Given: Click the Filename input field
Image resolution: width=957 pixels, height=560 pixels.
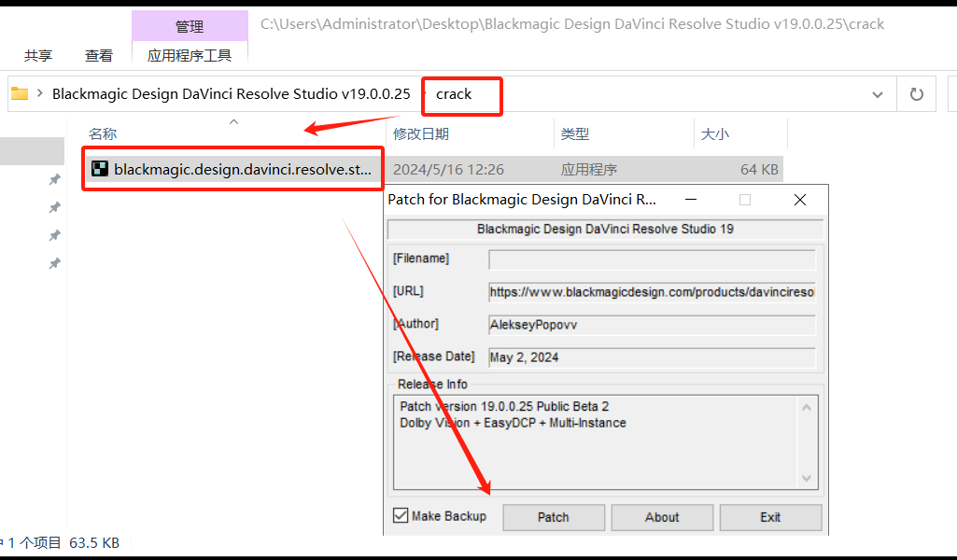Looking at the screenshot, I should (x=652, y=259).
